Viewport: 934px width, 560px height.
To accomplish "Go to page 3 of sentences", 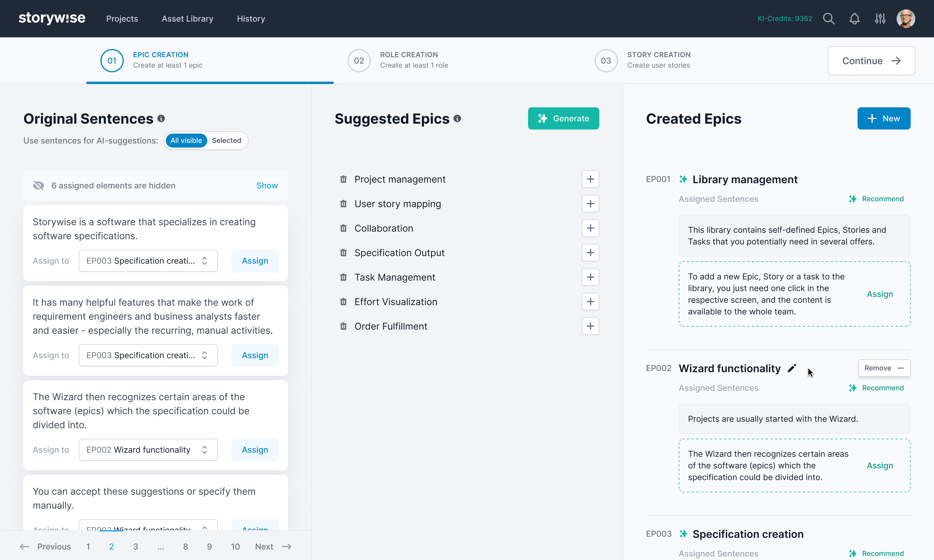I will pyautogui.click(x=136, y=546).
